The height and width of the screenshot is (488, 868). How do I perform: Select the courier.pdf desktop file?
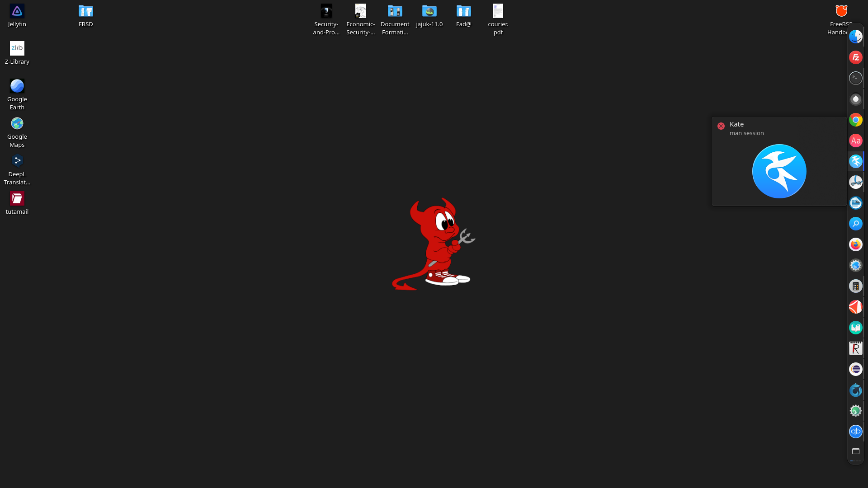pyautogui.click(x=498, y=19)
